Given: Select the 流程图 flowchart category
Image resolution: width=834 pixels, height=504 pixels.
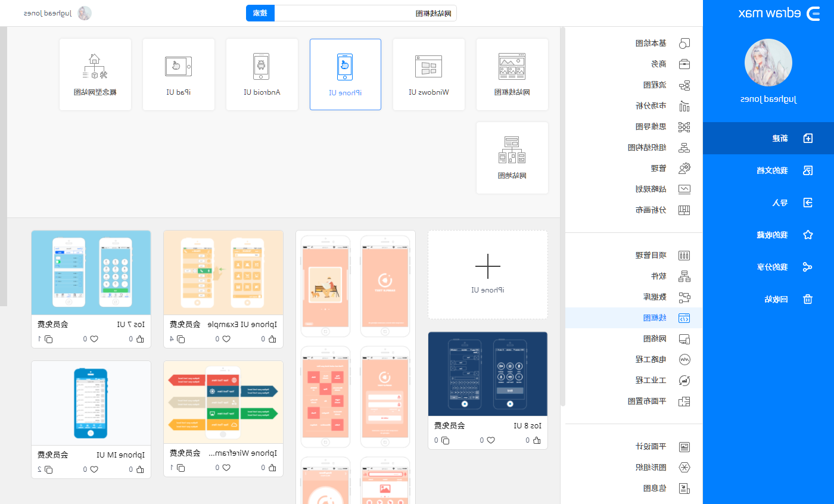Looking at the screenshot, I should click(x=634, y=85).
